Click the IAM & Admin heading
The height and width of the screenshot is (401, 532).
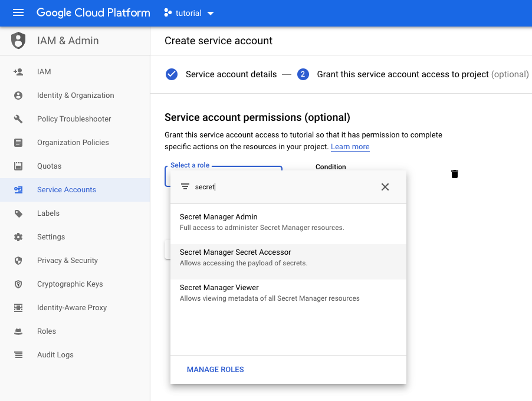tap(68, 41)
